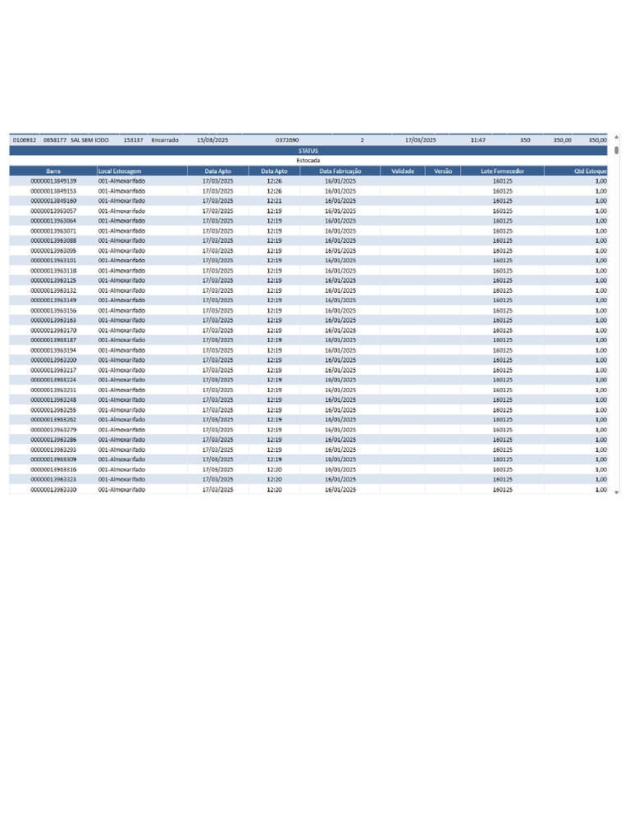This screenshot has width=630, height=840.
Task: Click the order number 0106932 cell
Action: click(x=25, y=140)
